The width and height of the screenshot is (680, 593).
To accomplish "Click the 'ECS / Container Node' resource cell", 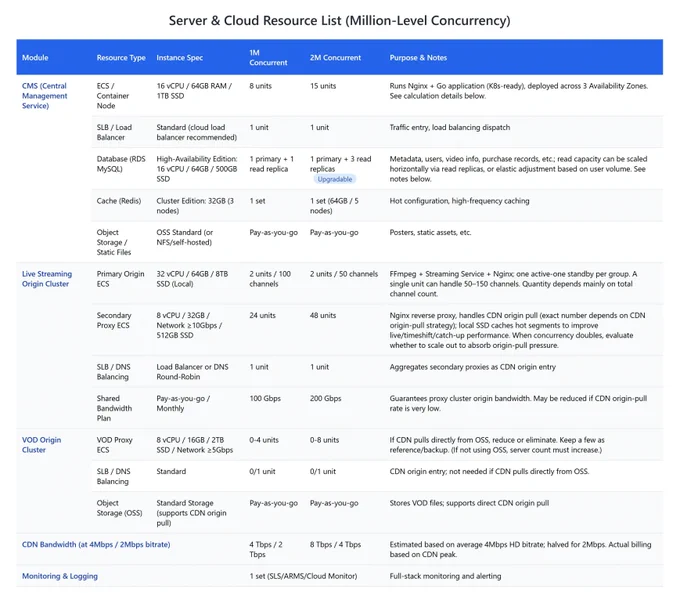I will [113, 96].
